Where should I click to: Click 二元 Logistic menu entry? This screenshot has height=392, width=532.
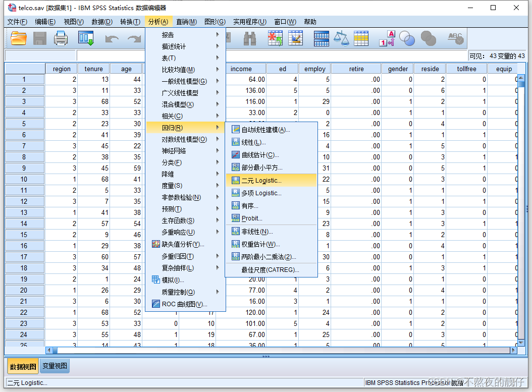point(271,181)
